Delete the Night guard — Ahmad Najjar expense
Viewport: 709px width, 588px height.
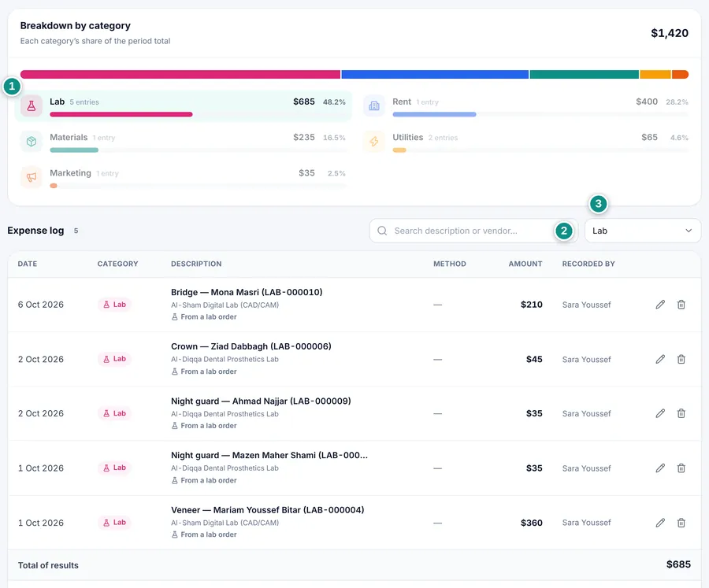click(x=681, y=413)
